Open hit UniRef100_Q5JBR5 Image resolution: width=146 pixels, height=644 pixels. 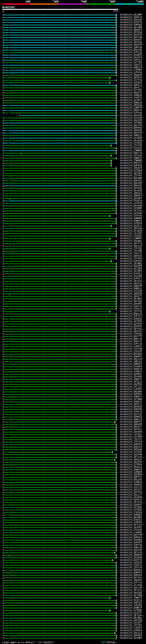click(x=131, y=15)
